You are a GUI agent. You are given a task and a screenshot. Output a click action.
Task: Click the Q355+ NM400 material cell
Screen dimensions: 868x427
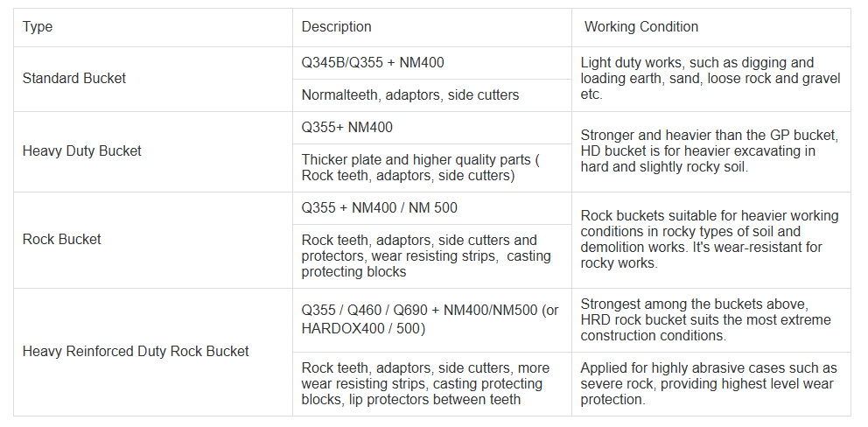coord(347,128)
